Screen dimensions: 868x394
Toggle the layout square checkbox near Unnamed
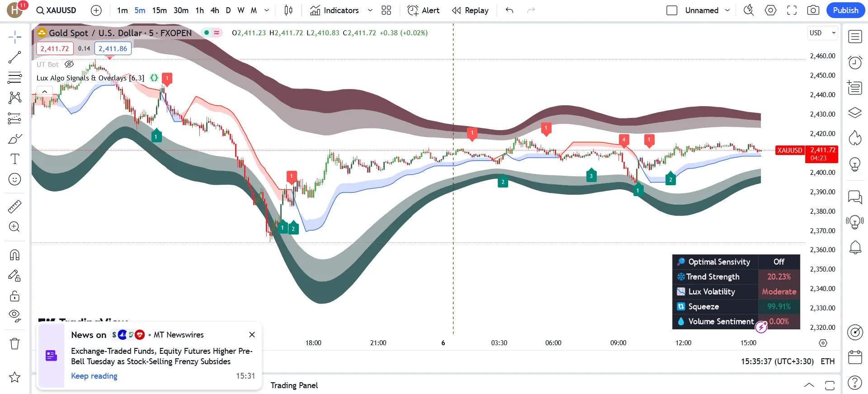pyautogui.click(x=672, y=10)
